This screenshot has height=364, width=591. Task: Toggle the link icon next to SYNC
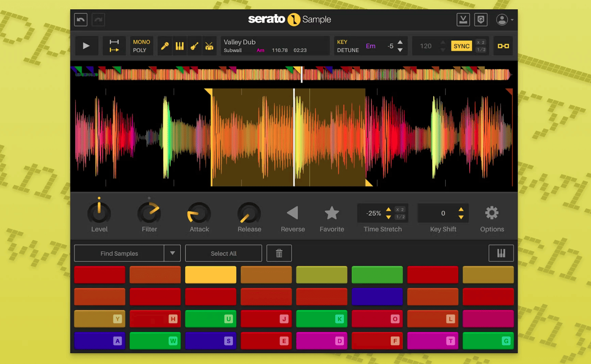coord(503,46)
